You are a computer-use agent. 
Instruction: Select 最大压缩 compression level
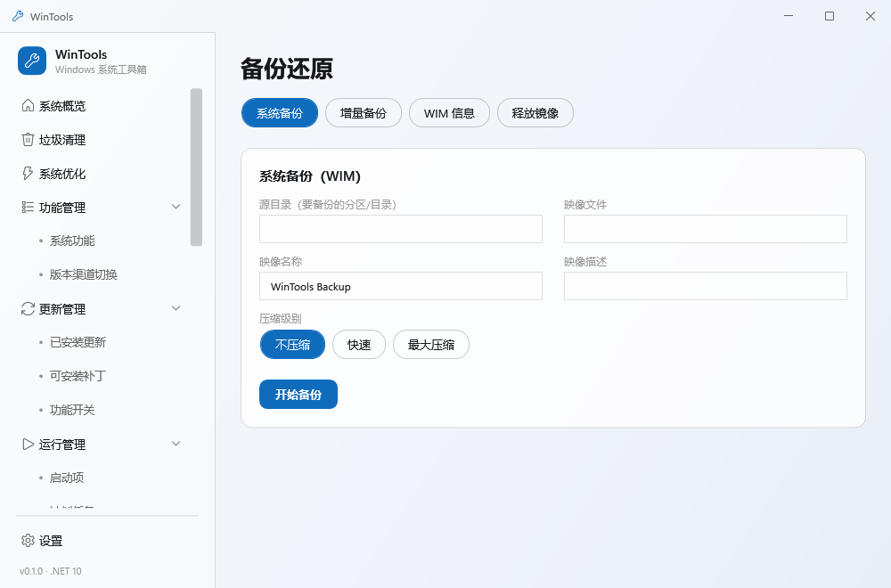tap(431, 344)
